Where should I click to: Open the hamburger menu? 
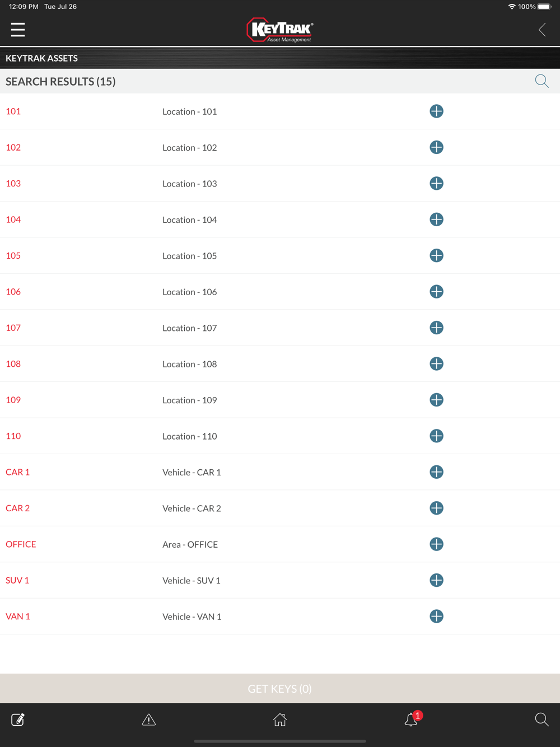click(x=18, y=30)
